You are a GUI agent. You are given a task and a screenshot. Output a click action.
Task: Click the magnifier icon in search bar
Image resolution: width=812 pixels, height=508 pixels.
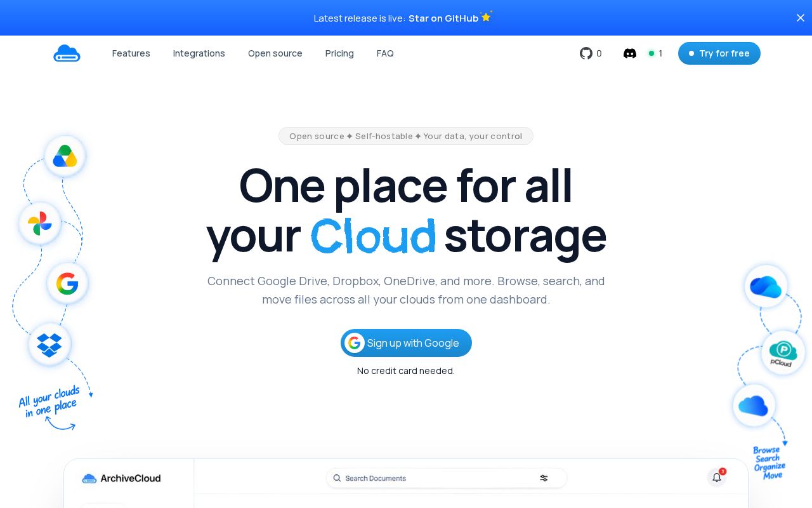pyautogui.click(x=337, y=478)
